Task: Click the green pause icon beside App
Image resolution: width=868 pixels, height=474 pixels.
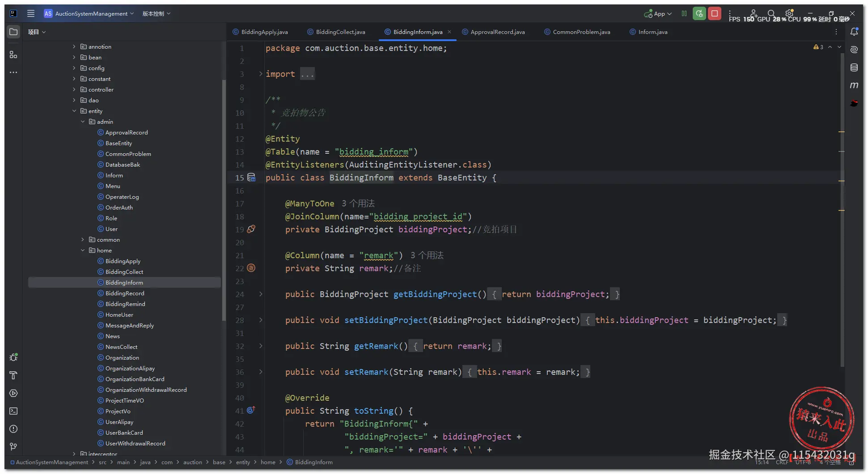Action: click(x=684, y=13)
